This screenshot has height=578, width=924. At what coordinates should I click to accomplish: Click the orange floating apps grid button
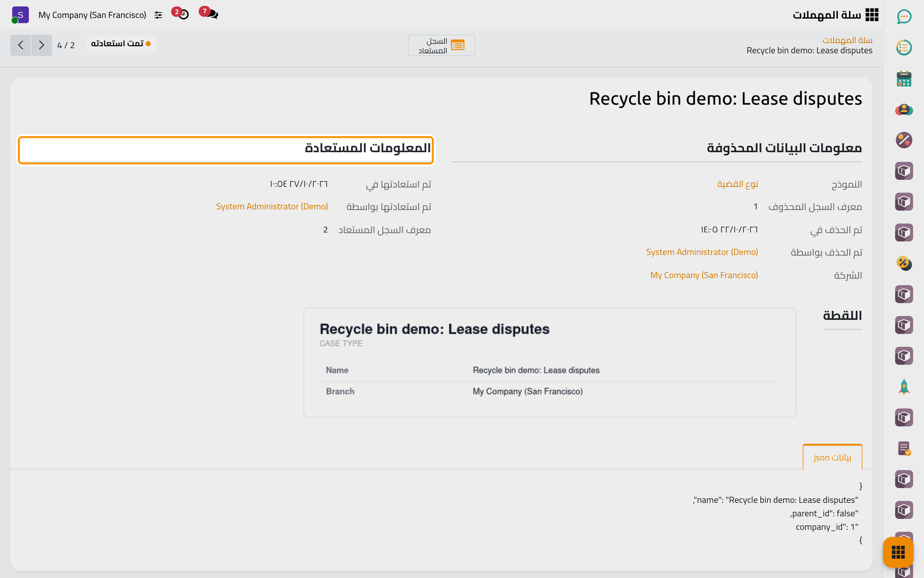(898, 552)
